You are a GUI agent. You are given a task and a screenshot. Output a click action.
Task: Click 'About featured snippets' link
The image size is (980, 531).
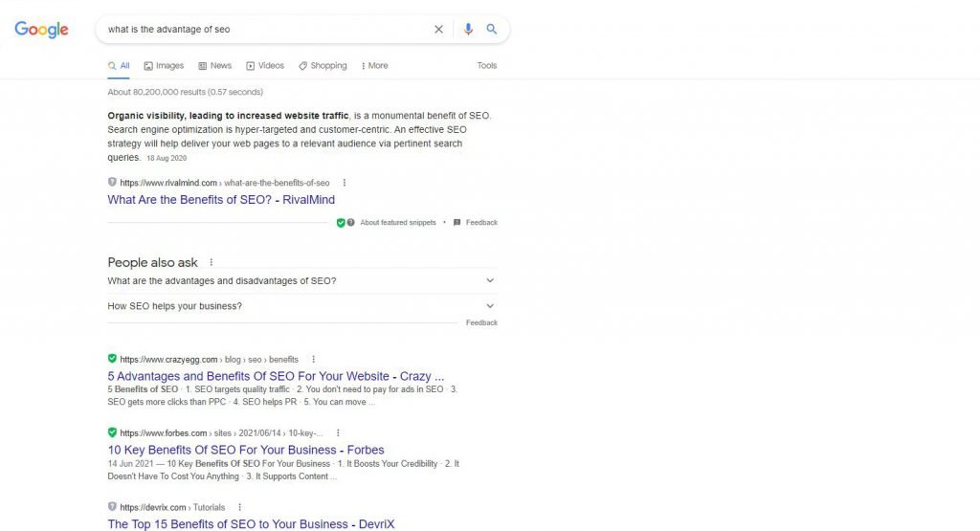(x=398, y=222)
